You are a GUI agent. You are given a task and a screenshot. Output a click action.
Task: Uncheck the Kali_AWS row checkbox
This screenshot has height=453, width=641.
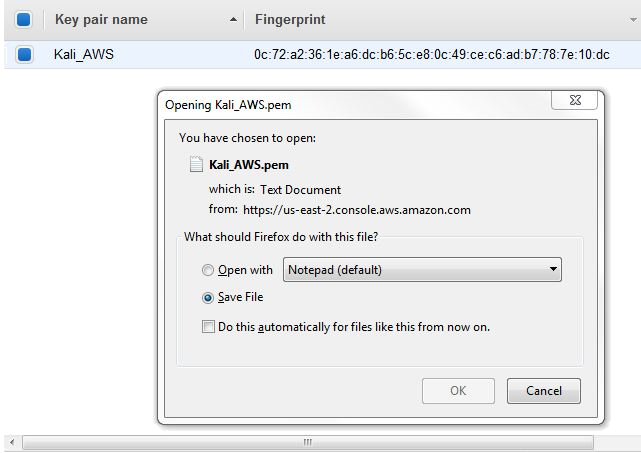[25, 54]
